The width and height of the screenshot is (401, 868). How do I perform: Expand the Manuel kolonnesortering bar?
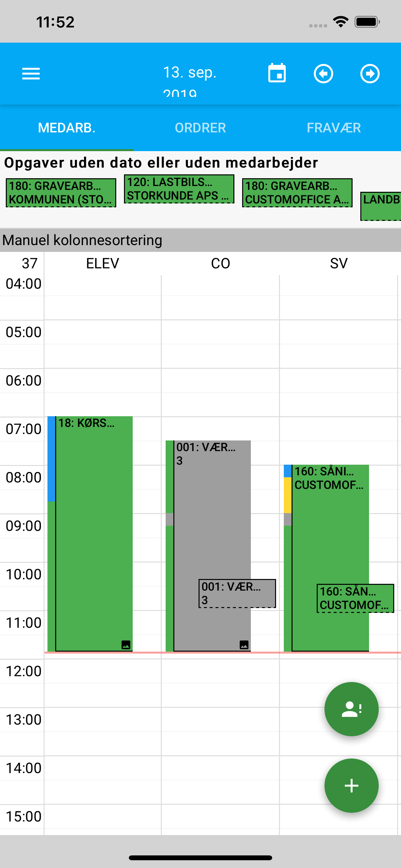(82, 240)
